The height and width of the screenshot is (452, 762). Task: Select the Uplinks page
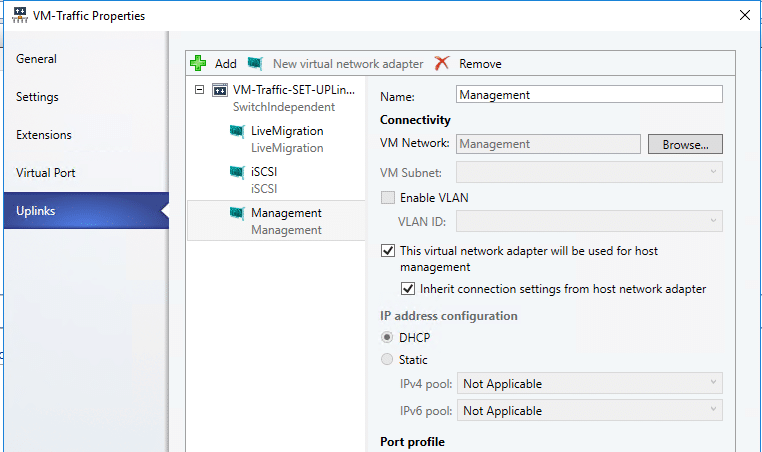(86, 210)
